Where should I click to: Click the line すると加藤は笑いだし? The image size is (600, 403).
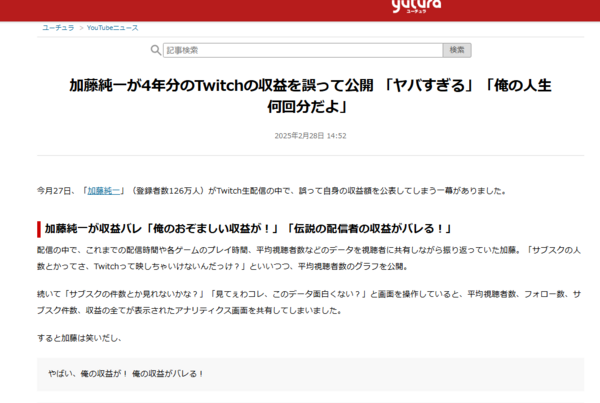[x=80, y=338]
